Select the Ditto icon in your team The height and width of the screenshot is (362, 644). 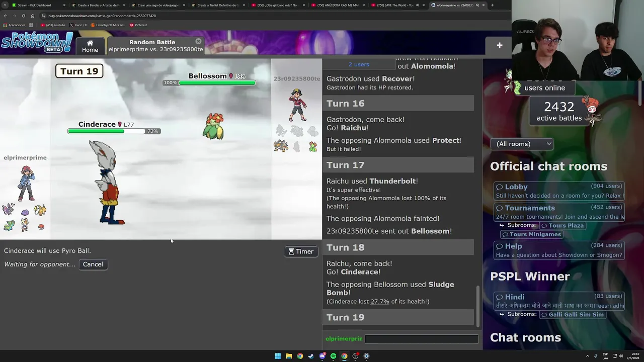click(25, 212)
